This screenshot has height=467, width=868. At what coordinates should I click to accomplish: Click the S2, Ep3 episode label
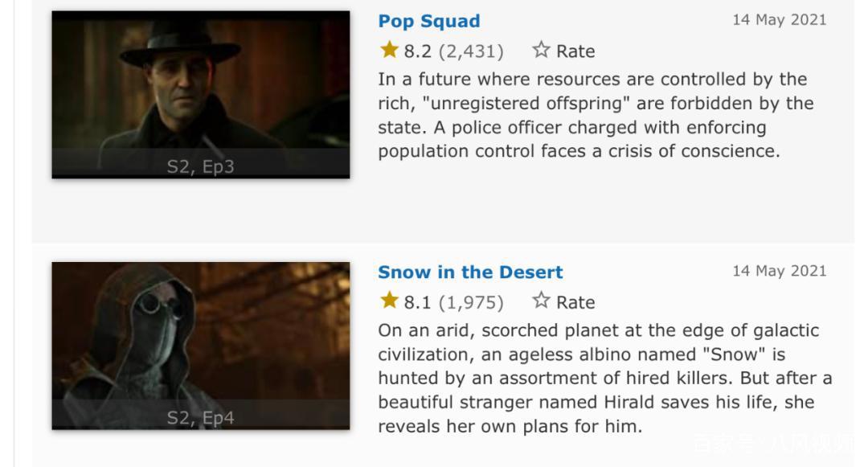[x=200, y=167]
